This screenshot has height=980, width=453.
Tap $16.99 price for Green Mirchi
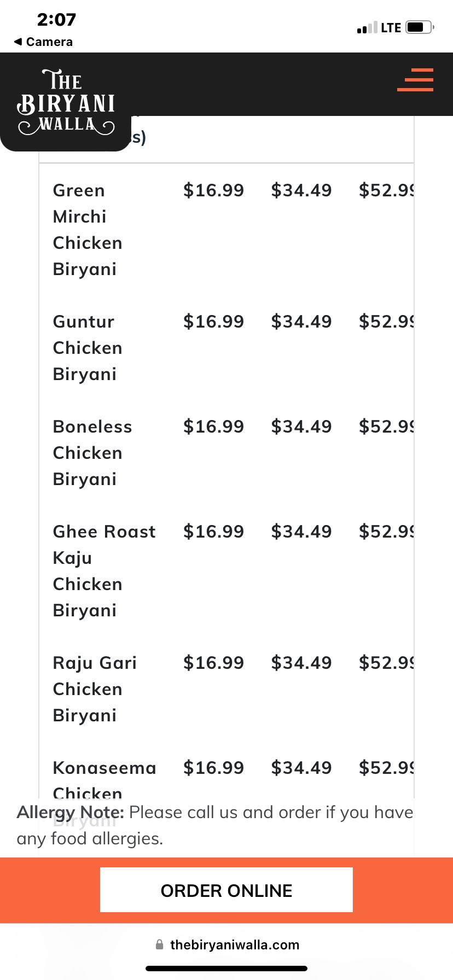pyautogui.click(x=213, y=190)
